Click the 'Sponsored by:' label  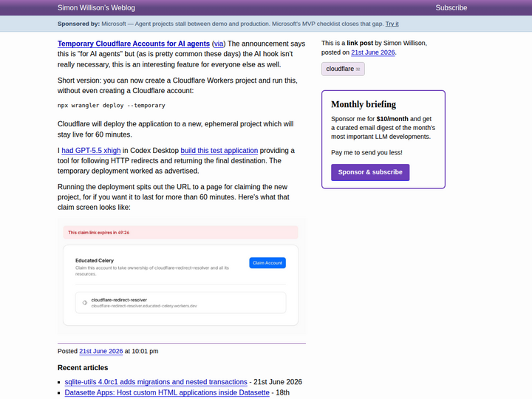(x=79, y=24)
